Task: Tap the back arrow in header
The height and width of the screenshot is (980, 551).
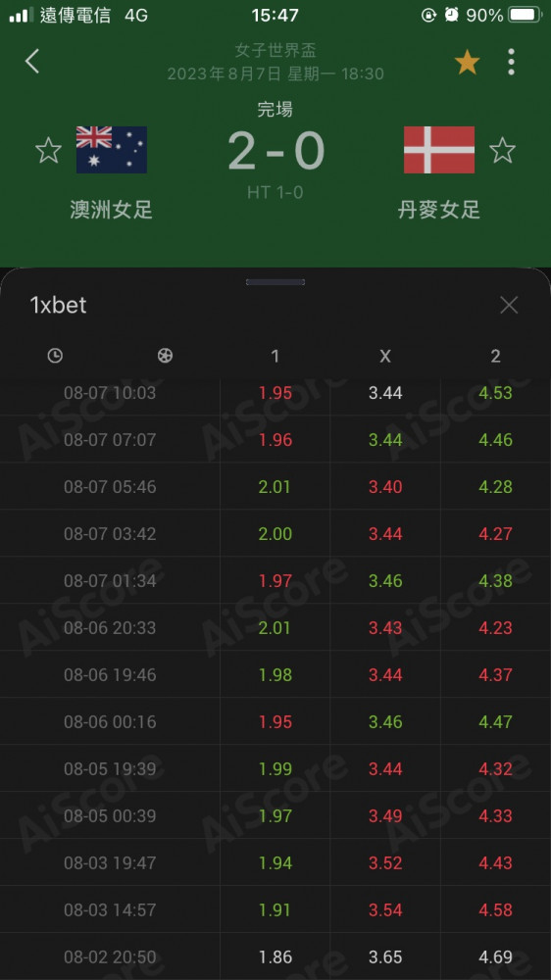Action: pyautogui.click(x=32, y=62)
